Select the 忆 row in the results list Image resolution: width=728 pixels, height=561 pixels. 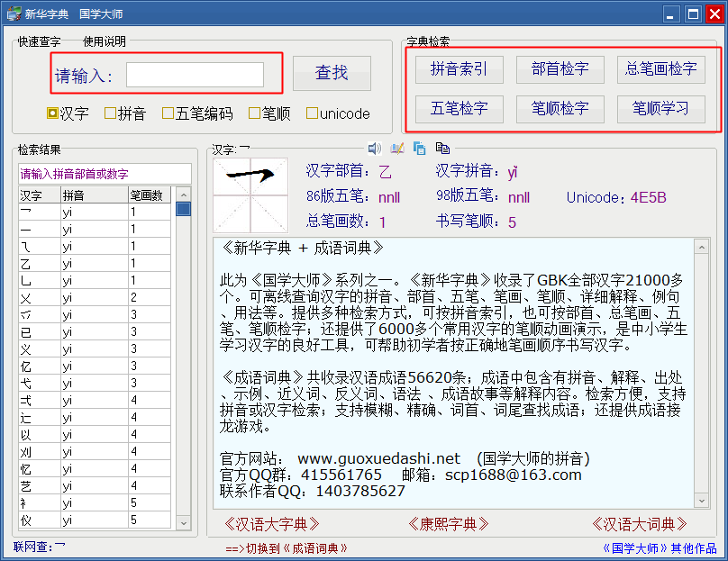[x=95, y=469]
